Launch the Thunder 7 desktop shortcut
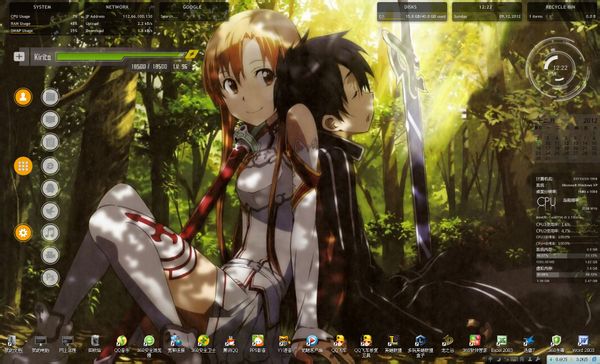 [x=529, y=344]
